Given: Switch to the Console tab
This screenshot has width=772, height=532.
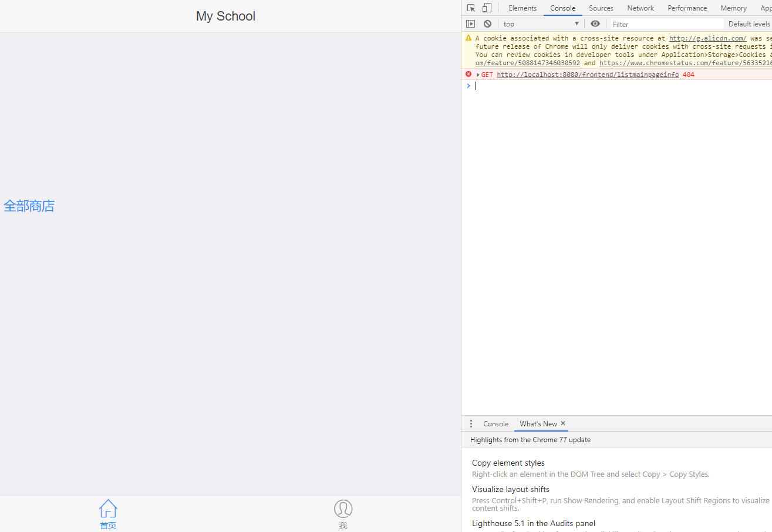Looking at the screenshot, I should pos(563,8).
